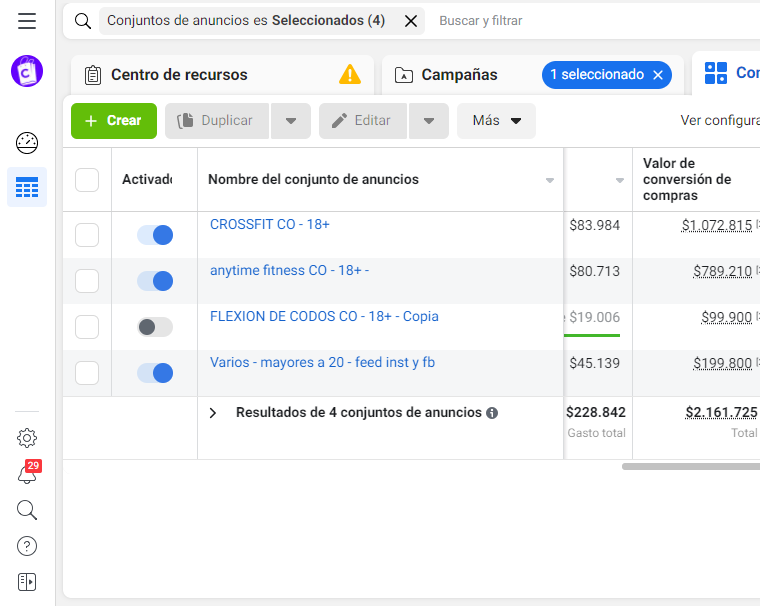Image resolution: width=760 pixels, height=606 pixels.
Task: Click the green Crear button
Action: [114, 121]
